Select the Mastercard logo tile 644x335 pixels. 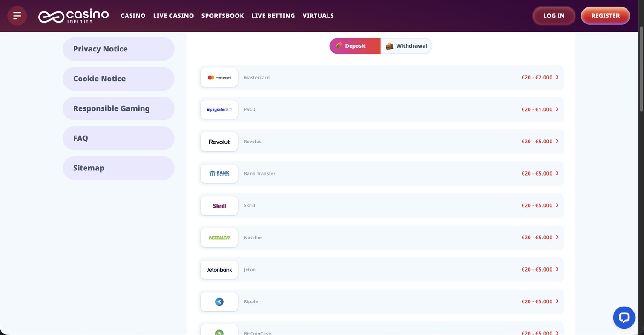point(219,78)
